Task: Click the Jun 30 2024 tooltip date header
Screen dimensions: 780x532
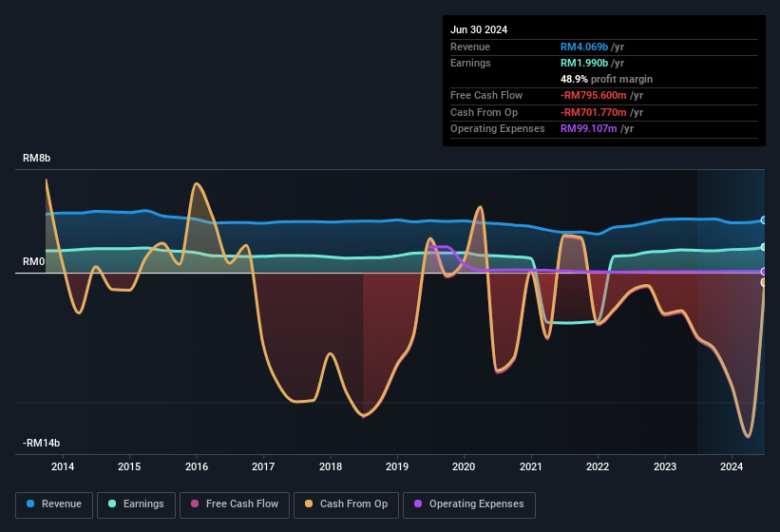Action: click(479, 29)
